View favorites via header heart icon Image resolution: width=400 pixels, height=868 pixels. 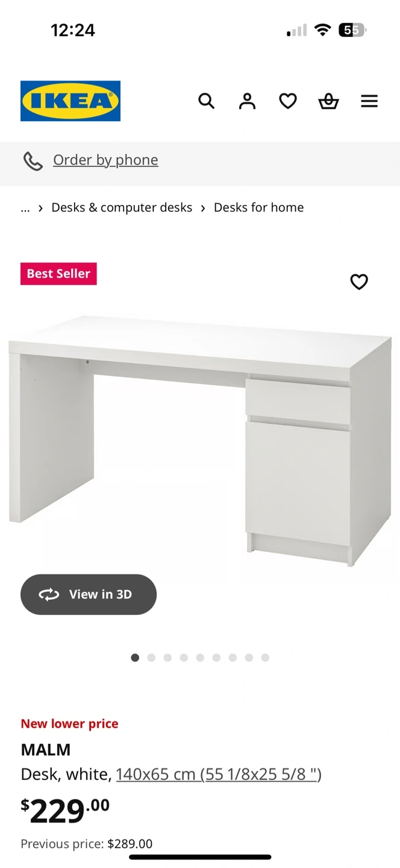point(288,101)
